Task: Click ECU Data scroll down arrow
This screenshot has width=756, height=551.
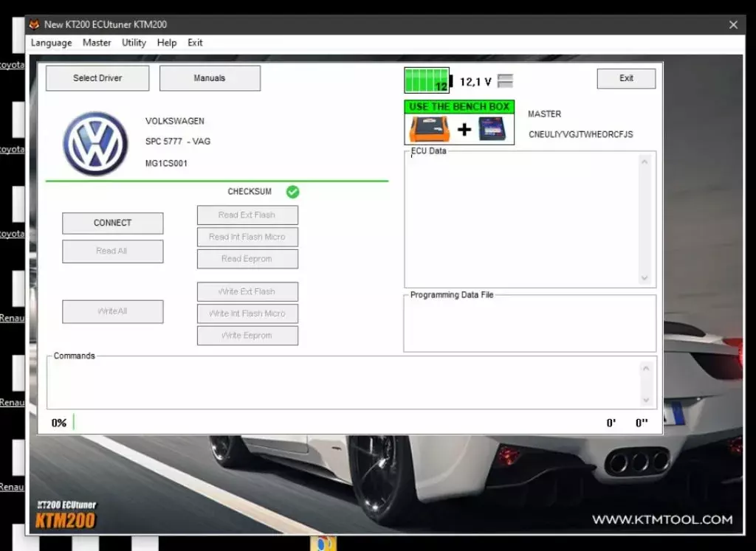Action: click(x=645, y=278)
